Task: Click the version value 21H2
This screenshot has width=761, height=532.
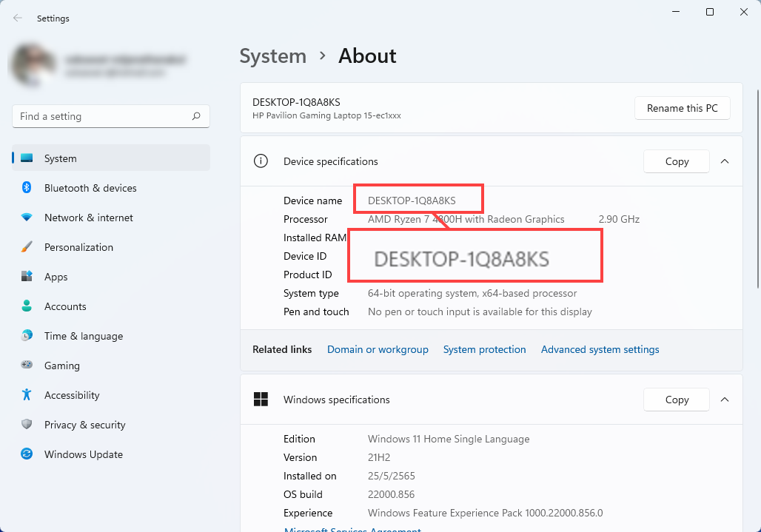Action: (x=379, y=457)
